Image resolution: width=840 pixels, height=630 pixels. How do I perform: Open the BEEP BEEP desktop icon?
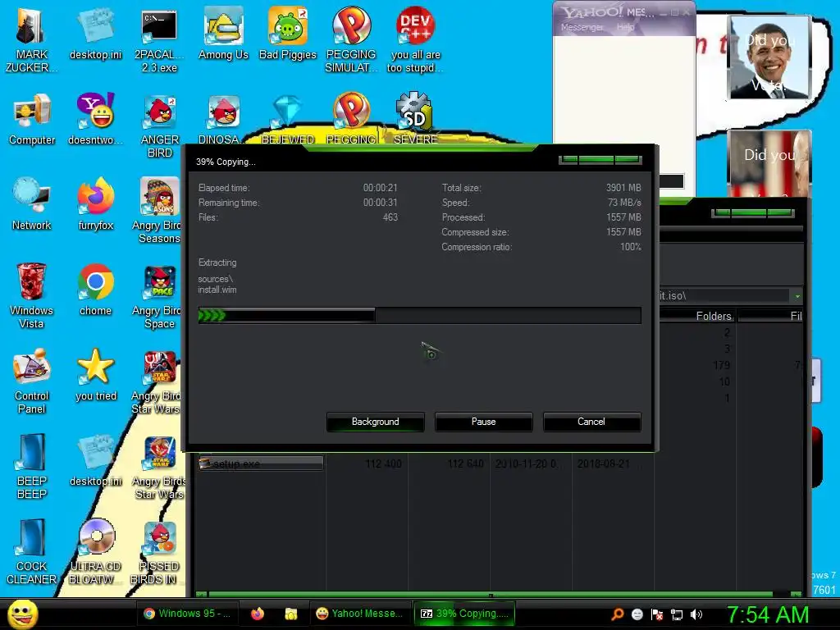(32, 466)
